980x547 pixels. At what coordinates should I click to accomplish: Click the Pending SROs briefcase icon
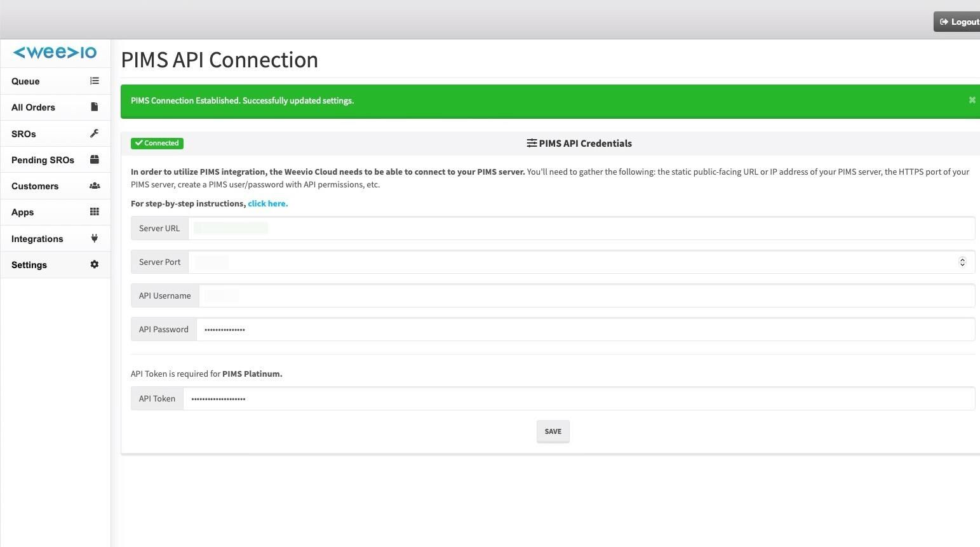pos(95,159)
